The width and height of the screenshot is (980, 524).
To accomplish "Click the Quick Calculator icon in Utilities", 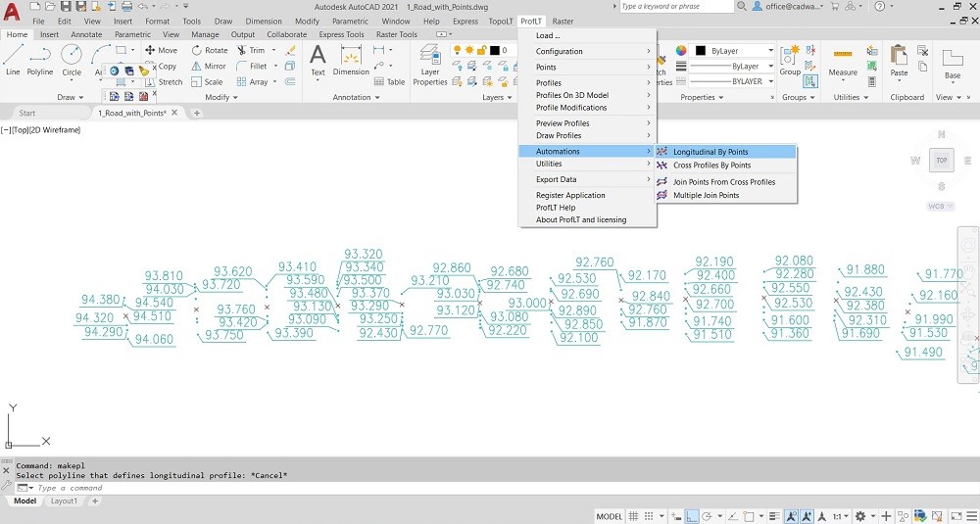I will click(872, 82).
